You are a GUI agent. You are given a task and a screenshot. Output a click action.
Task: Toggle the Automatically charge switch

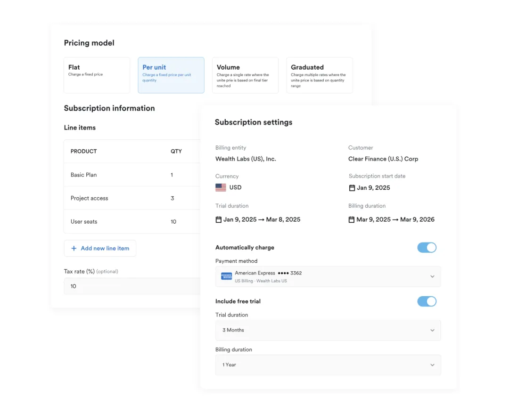click(427, 248)
